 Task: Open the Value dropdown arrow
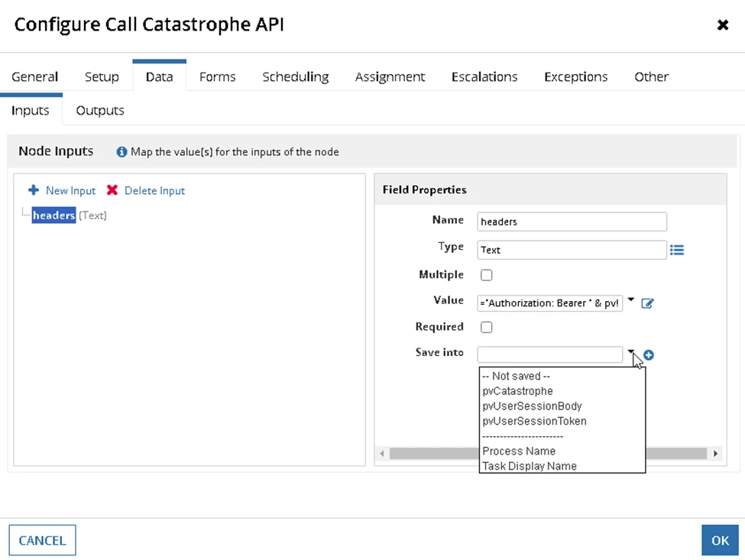pyautogui.click(x=630, y=299)
